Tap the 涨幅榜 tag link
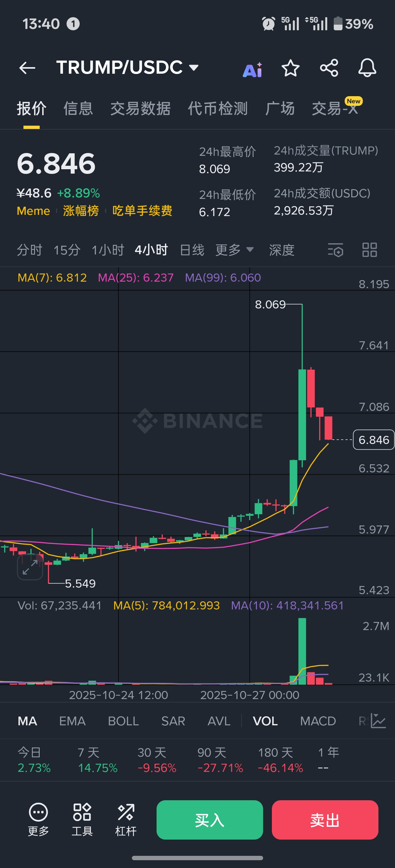This screenshot has width=395, height=868. click(x=81, y=211)
